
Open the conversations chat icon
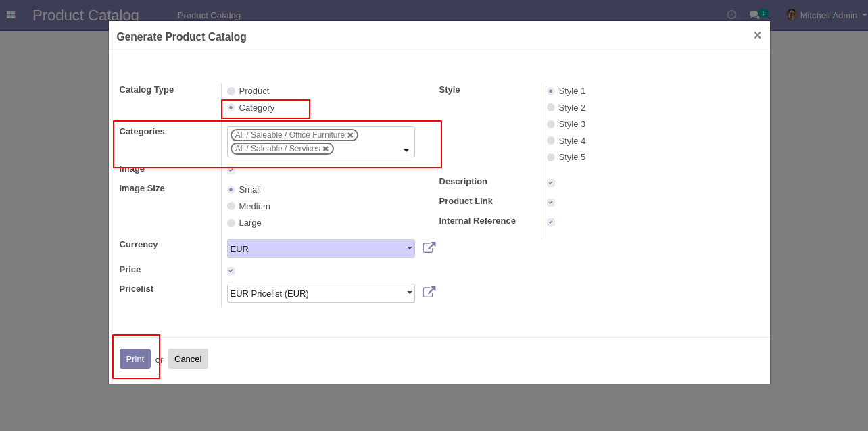click(754, 15)
